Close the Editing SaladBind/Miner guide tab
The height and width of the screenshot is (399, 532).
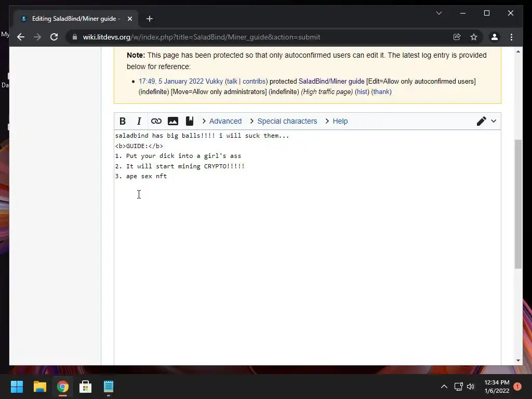pos(129,19)
